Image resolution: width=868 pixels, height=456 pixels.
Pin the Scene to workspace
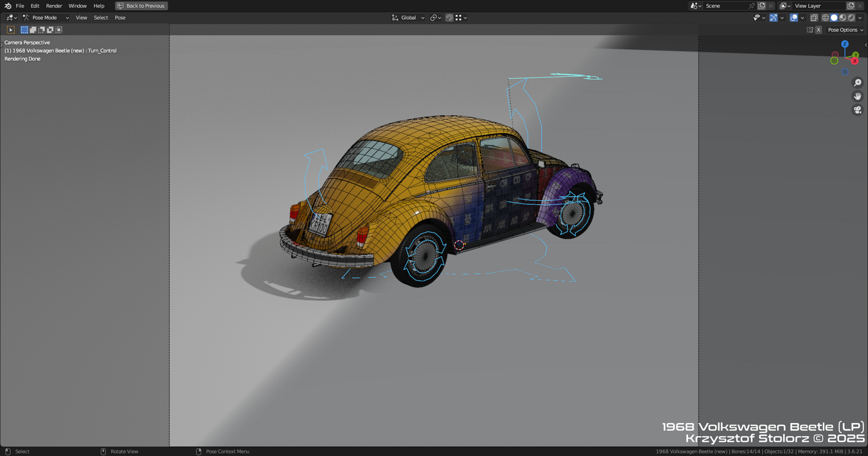pyautogui.click(x=752, y=6)
